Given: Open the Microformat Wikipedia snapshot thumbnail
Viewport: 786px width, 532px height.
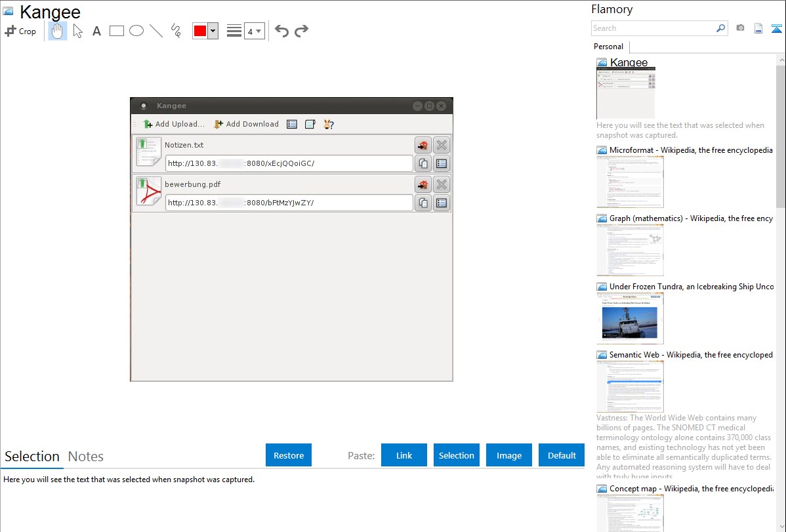Looking at the screenshot, I should (630, 182).
